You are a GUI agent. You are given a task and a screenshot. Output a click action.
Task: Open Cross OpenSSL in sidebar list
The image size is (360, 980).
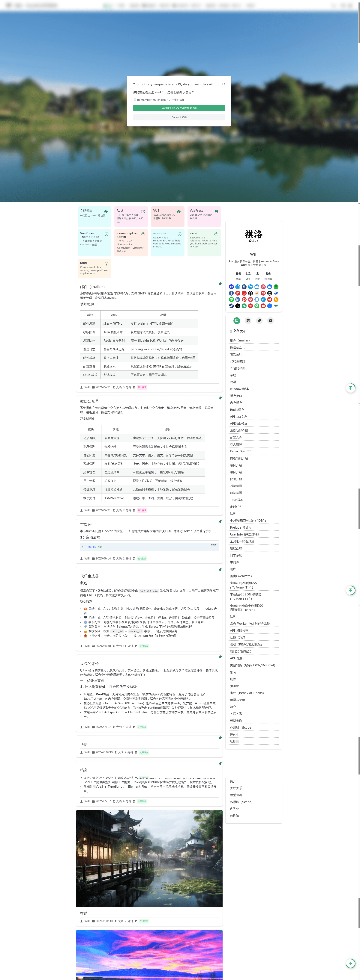coord(241,451)
